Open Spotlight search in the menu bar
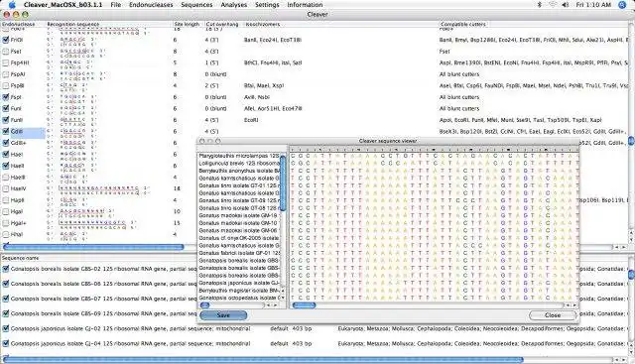The image size is (635, 364). [622, 5]
